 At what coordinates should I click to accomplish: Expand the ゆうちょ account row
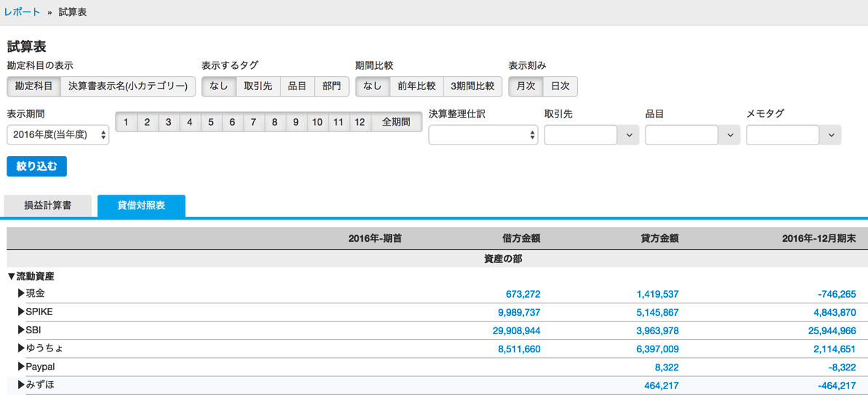22,349
